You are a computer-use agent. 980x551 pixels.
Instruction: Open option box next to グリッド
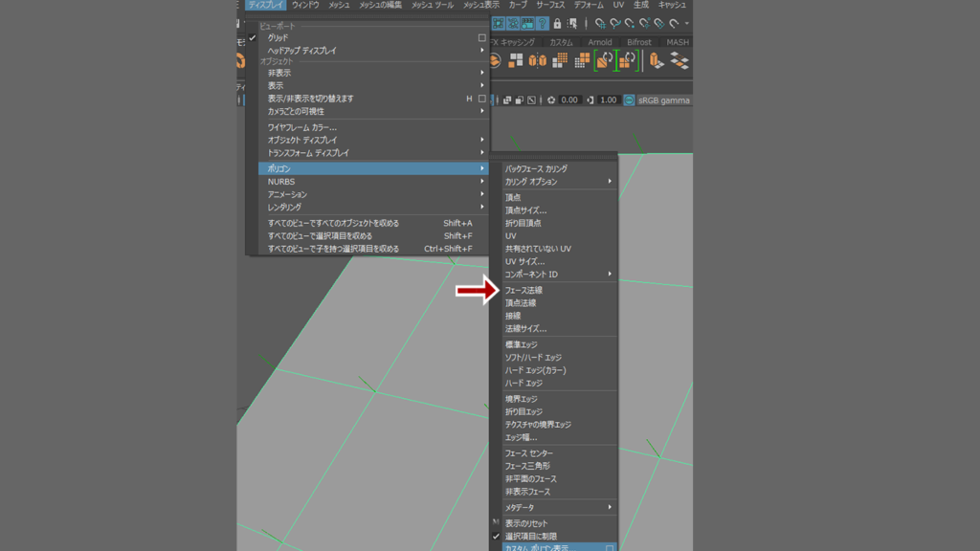[482, 37]
